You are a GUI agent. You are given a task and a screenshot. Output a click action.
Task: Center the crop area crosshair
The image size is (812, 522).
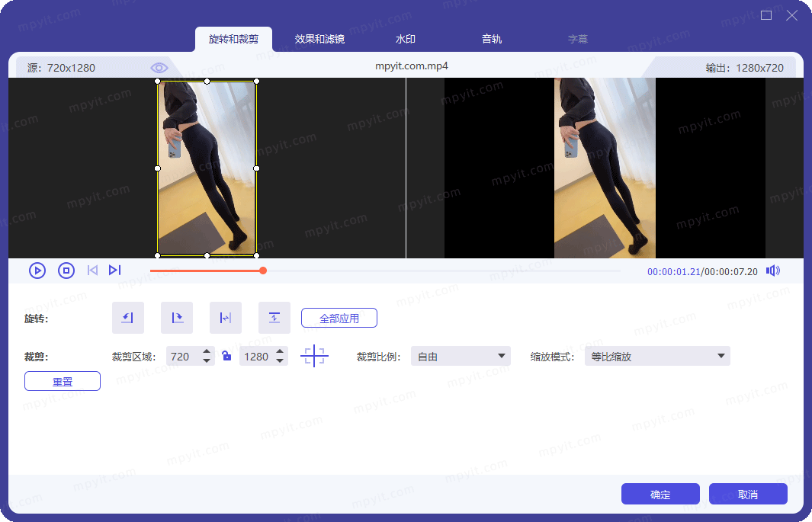(x=314, y=357)
